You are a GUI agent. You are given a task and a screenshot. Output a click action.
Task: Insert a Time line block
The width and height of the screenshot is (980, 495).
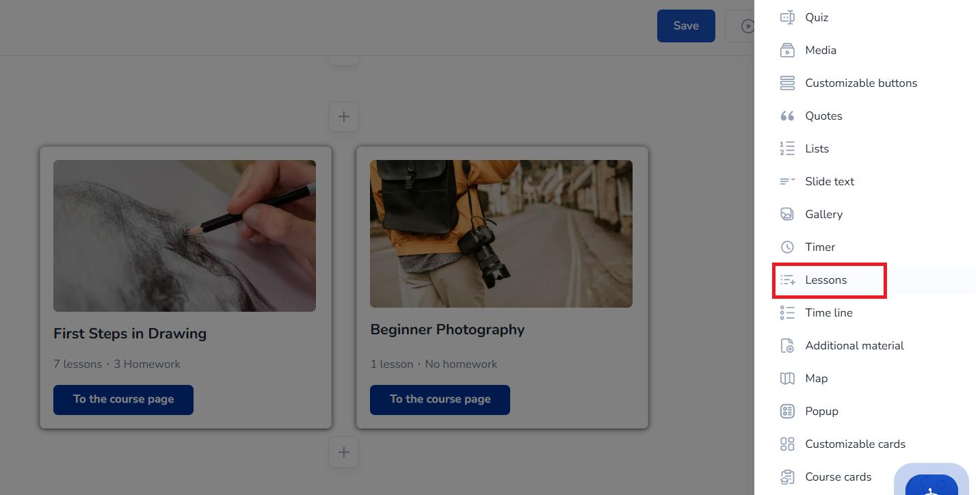[828, 313]
